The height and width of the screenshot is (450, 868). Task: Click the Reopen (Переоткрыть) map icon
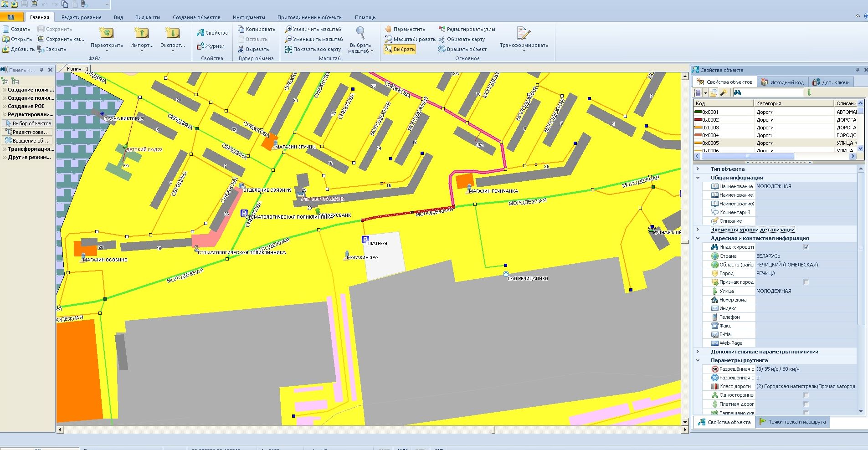point(107,34)
